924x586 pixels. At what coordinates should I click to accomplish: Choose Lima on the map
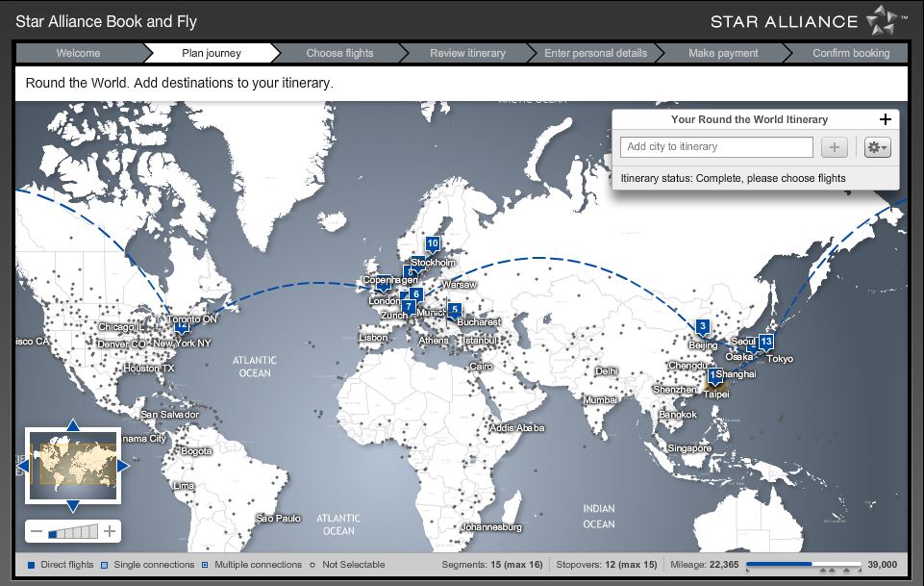[x=184, y=486]
